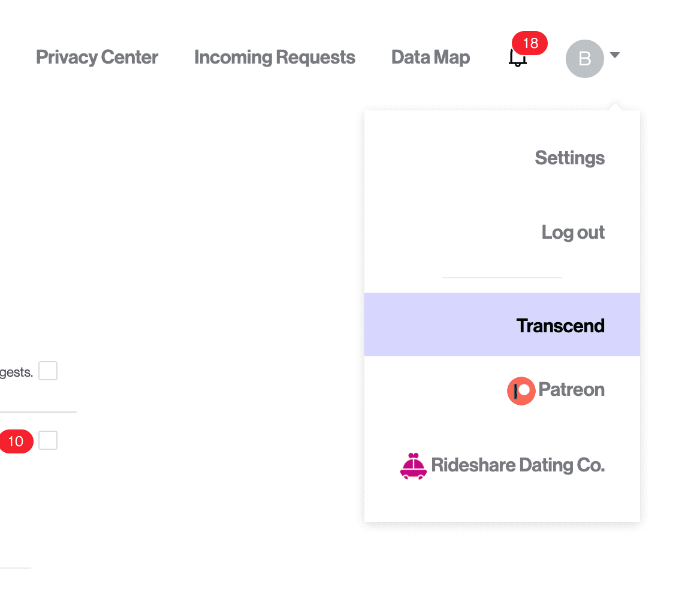Click the red 18 notification badge
The width and height of the screenshot is (700, 595).
(530, 43)
